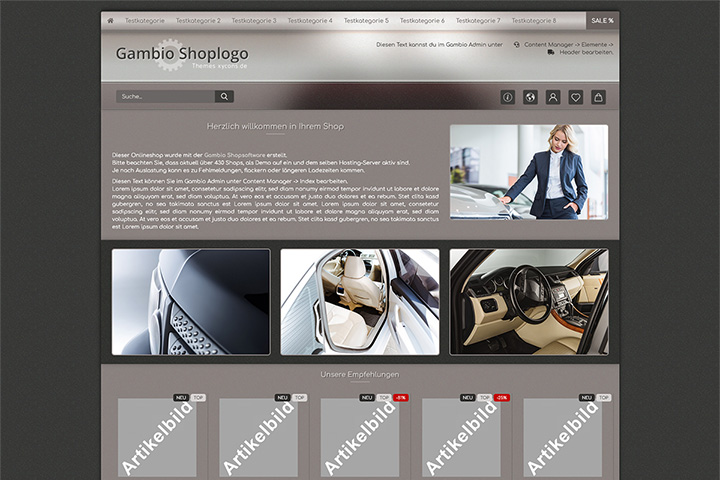Open Testkategorie 2 in the menu
720x480 pixels.
click(x=198, y=21)
